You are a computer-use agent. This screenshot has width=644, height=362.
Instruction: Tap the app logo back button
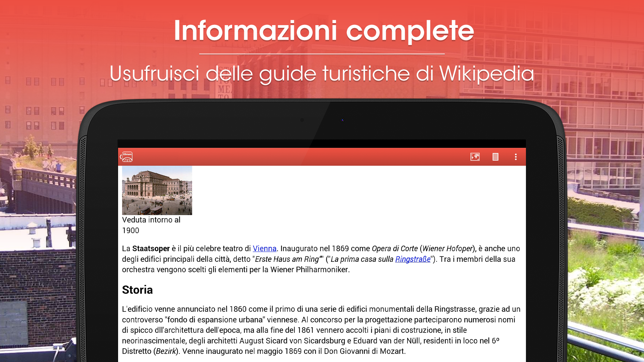tap(126, 157)
